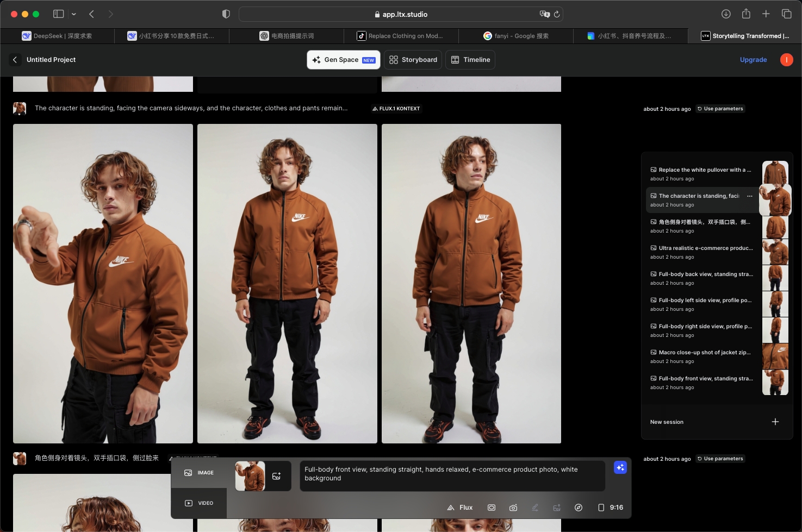Viewport: 802px width, 532px height.
Task: Switch to 'fanyi - Google' browser tab
Action: click(515, 36)
